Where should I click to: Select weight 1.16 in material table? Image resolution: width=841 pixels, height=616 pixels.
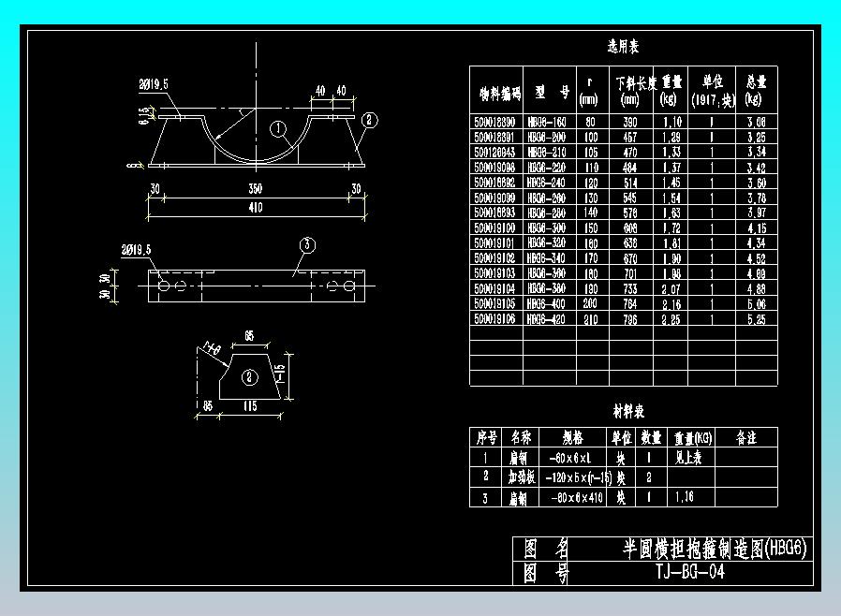[685, 497]
